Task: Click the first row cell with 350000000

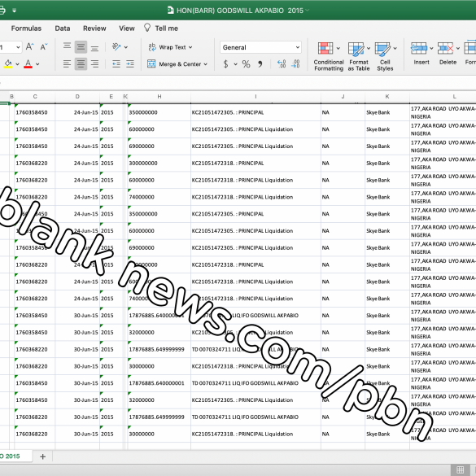Action: [159, 112]
